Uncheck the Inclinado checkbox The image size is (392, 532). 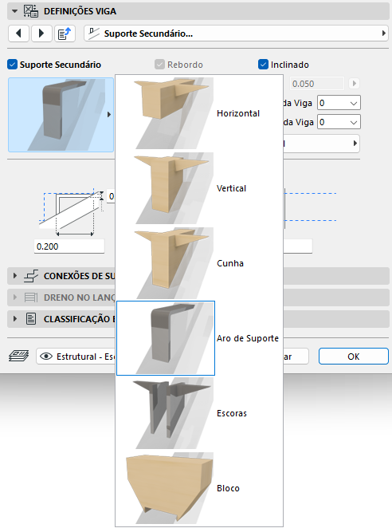coord(263,65)
